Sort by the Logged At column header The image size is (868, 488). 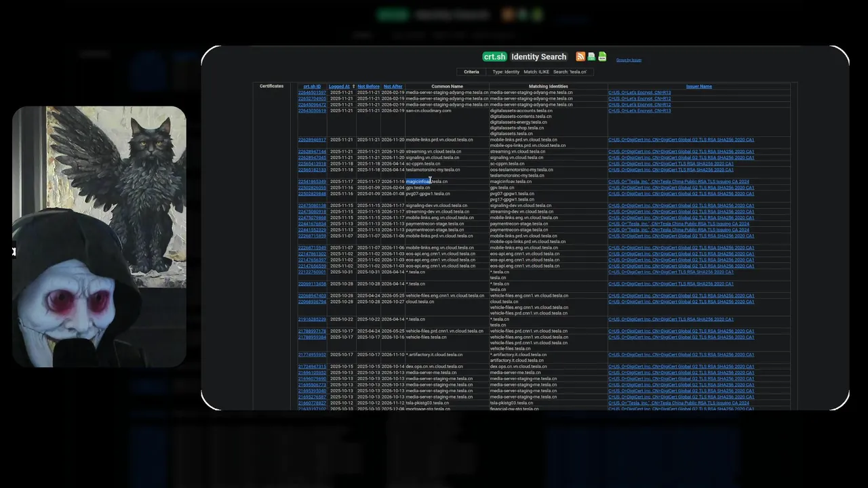[340, 87]
